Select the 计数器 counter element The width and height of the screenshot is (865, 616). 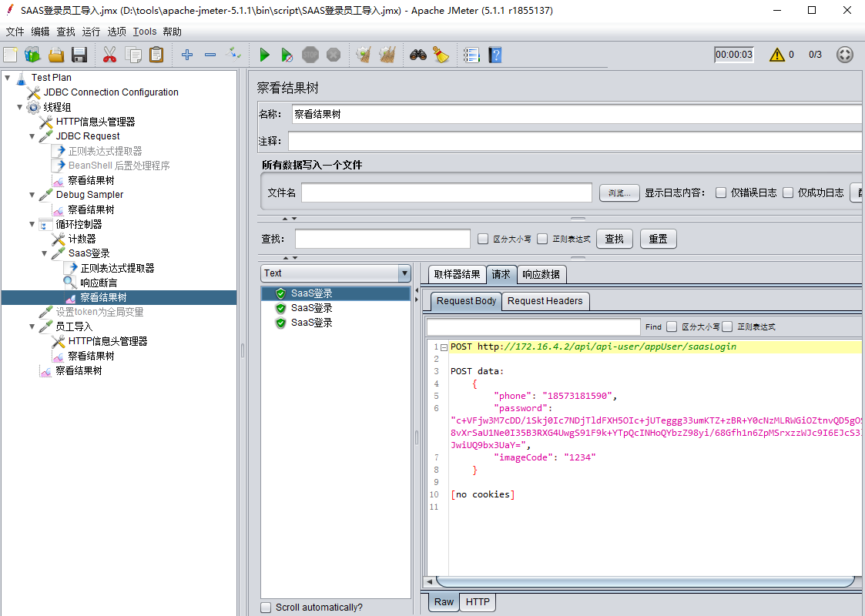pos(82,239)
